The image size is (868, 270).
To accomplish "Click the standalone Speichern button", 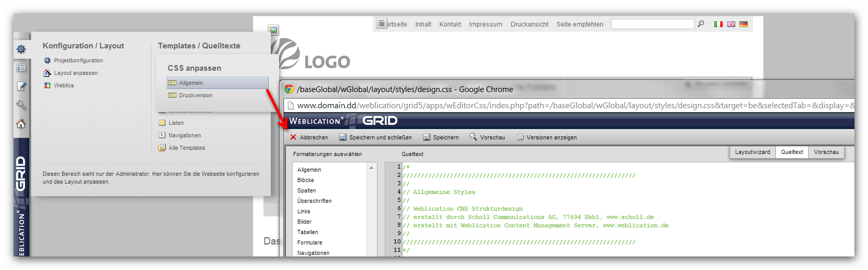I will 441,137.
